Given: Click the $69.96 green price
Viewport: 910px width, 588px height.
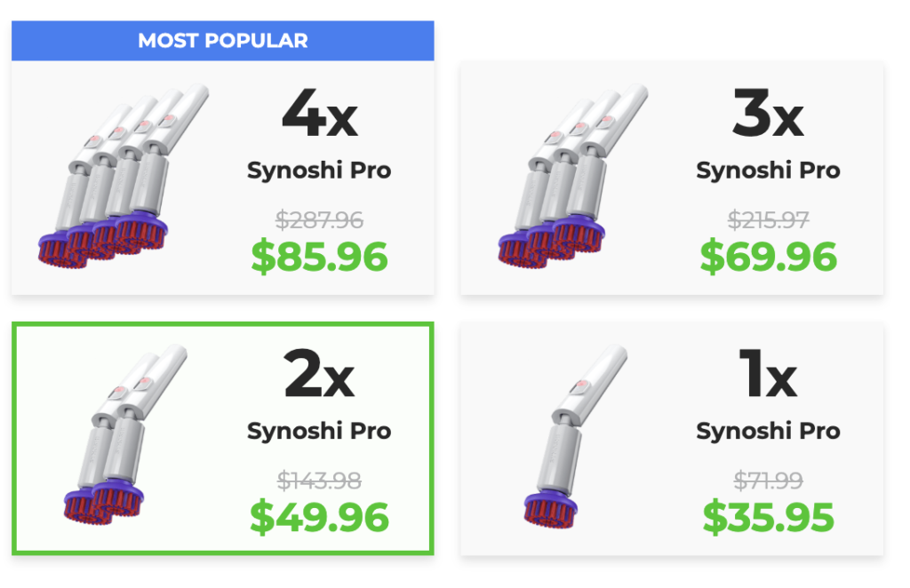Looking at the screenshot, I should pyautogui.click(x=769, y=257).
